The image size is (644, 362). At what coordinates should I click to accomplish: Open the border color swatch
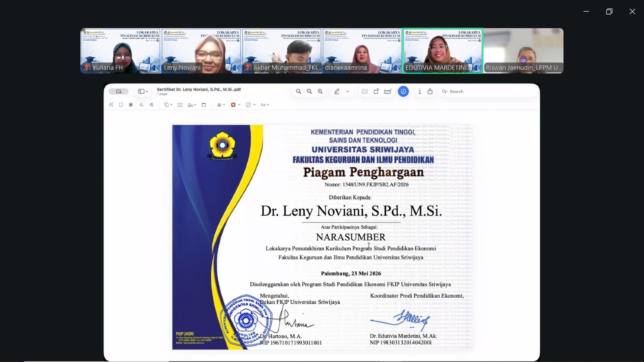click(235, 105)
